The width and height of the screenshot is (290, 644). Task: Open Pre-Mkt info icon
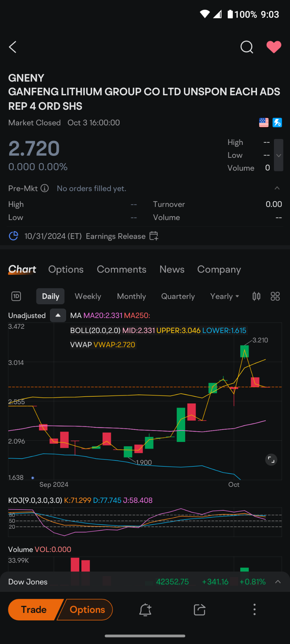tap(45, 188)
